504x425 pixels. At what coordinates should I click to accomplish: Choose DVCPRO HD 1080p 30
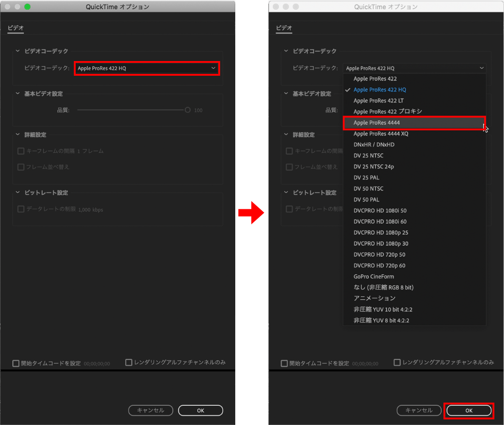(414, 244)
